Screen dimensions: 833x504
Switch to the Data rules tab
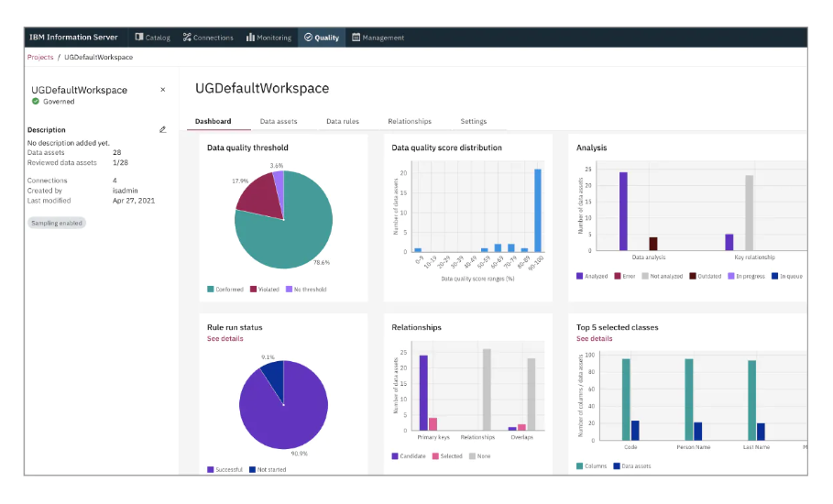(343, 121)
